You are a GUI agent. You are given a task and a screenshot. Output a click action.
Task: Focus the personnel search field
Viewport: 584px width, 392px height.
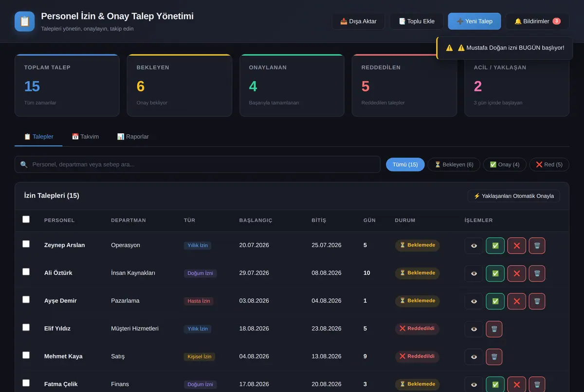tap(198, 164)
